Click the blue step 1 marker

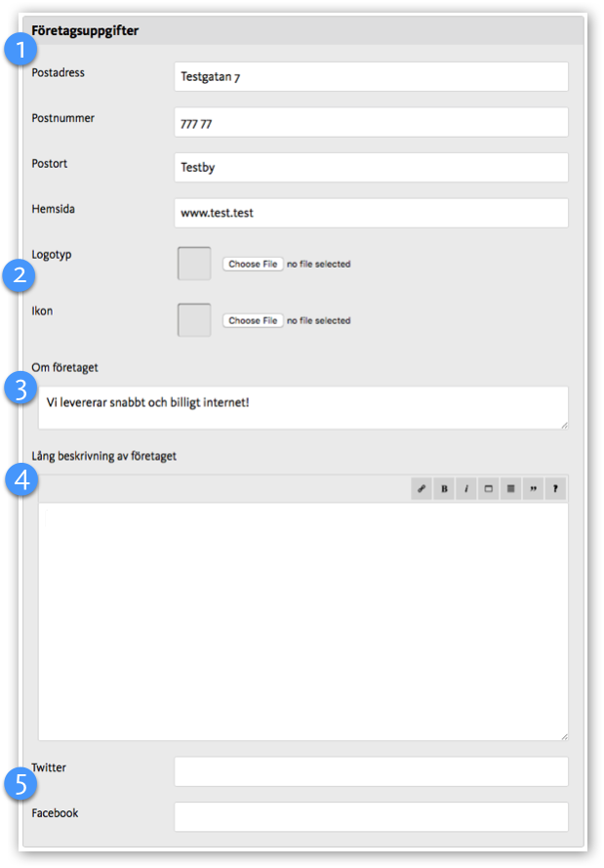[x=20, y=48]
